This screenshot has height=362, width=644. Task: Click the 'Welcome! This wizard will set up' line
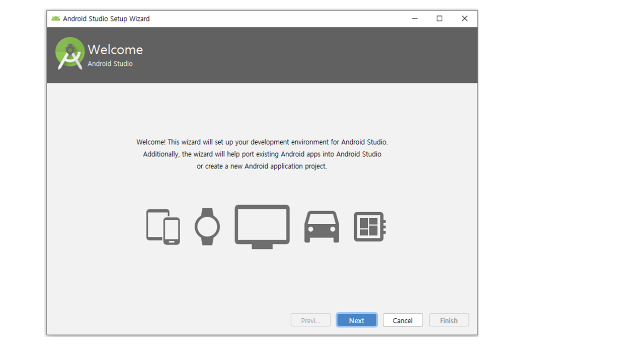(x=262, y=142)
